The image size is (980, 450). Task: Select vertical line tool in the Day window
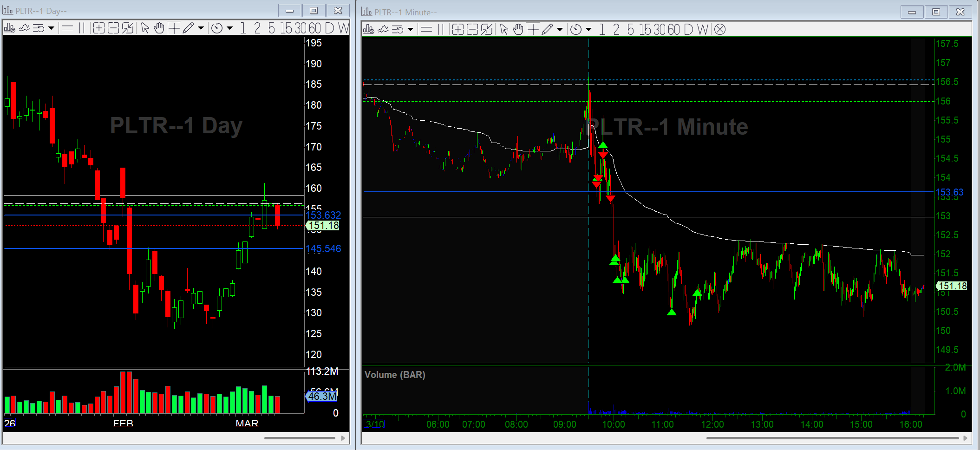click(82, 28)
